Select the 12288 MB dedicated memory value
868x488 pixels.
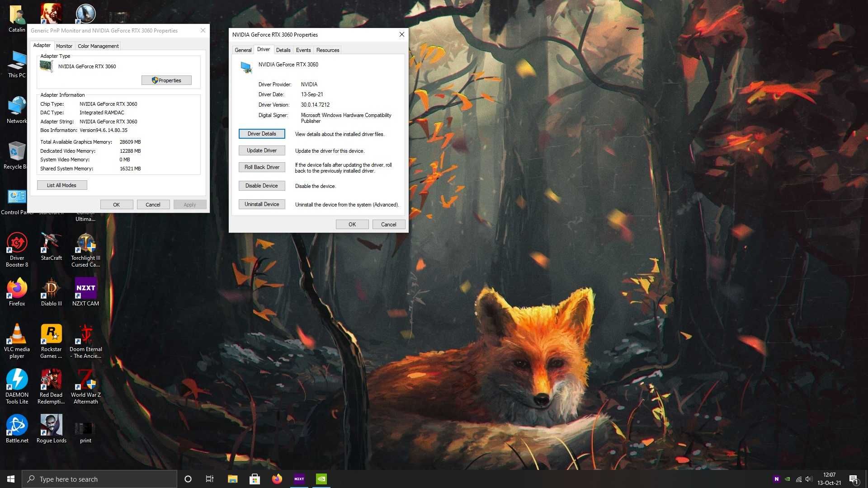pos(130,151)
